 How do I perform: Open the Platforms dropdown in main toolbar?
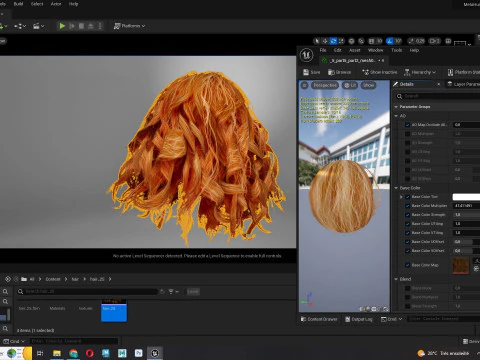tap(129, 26)
